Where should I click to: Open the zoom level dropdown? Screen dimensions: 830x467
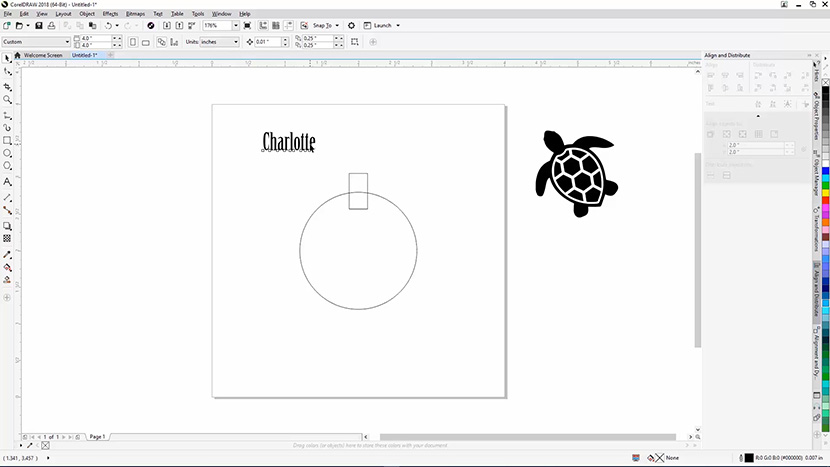[234, 25]
